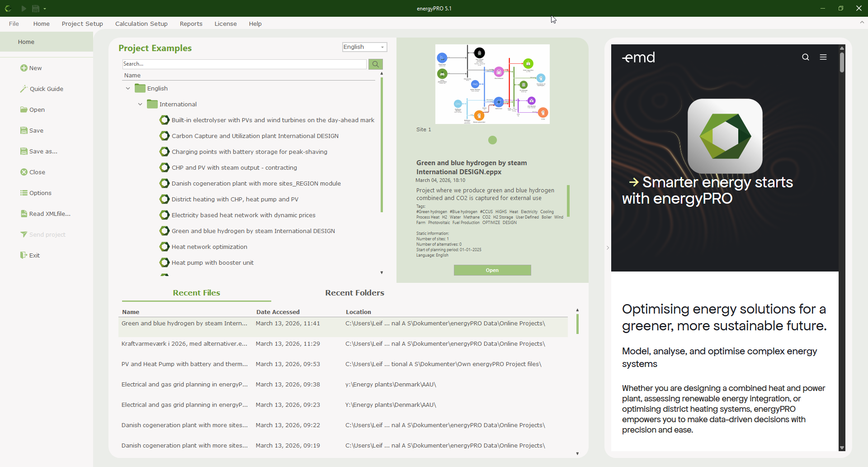Click the green carousel dot under Site 1
868x467 pixels.
(x=493, y=140)
